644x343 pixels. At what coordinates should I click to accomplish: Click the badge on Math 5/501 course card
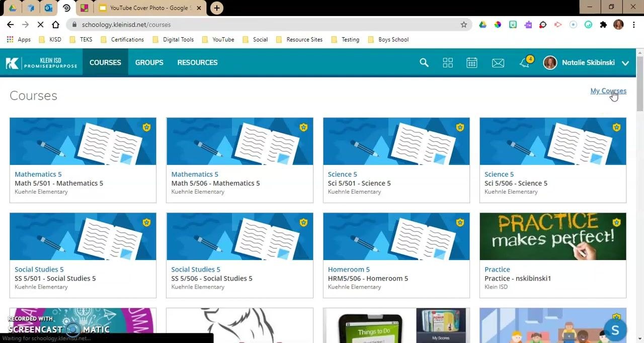pyautogui.click(x=146, y=127)
